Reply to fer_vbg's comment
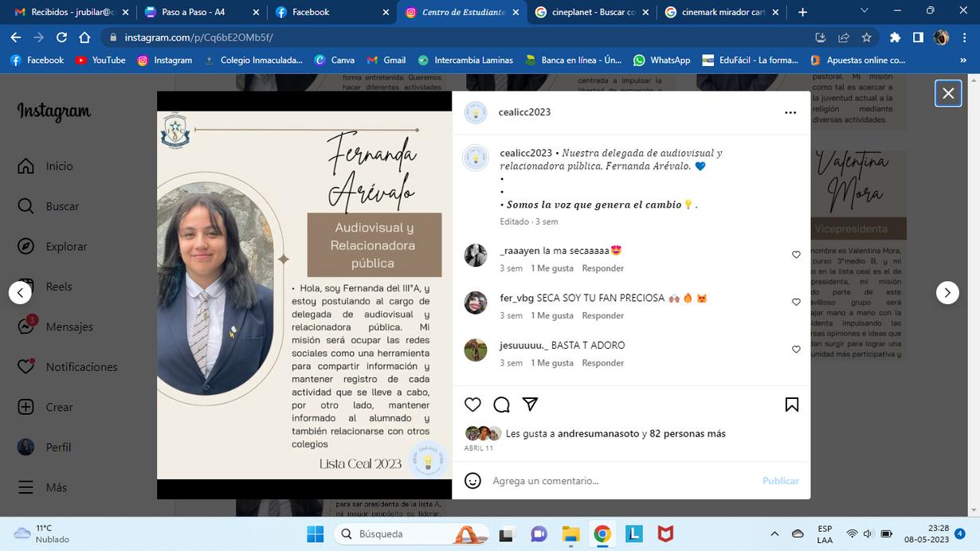The height and width of the screenshot is (551, 980). click(602, 315)
